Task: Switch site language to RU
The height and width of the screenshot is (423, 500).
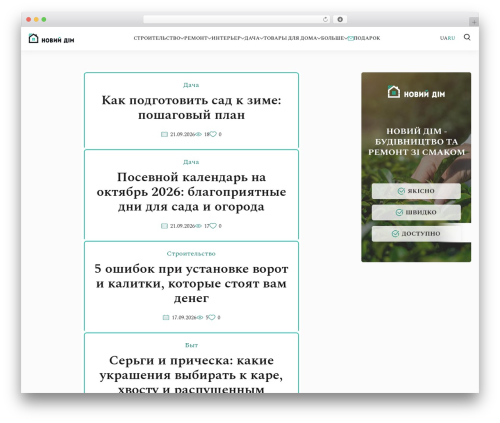Action: tap(451, 38)
